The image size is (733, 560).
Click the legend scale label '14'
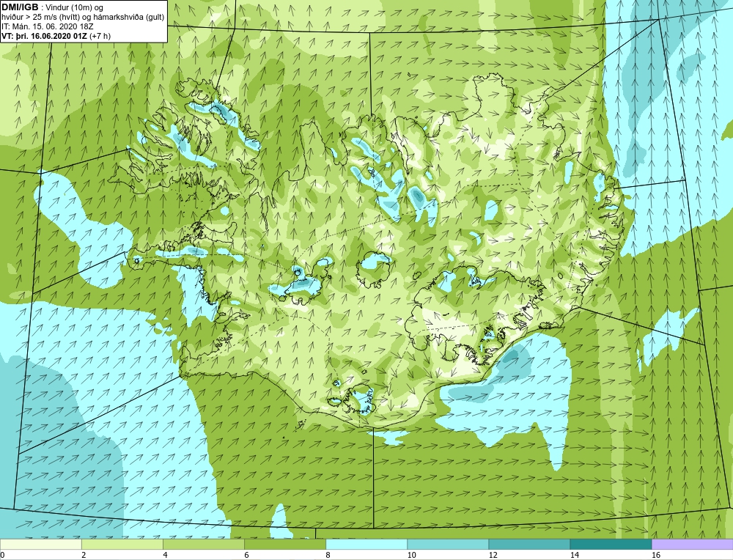pyautogui.click(x=575, y=555)
